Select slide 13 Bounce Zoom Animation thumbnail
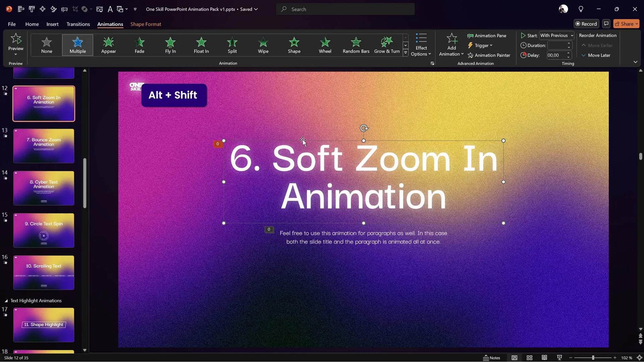The width and height of the screenshot is (644, 362). 44,146
